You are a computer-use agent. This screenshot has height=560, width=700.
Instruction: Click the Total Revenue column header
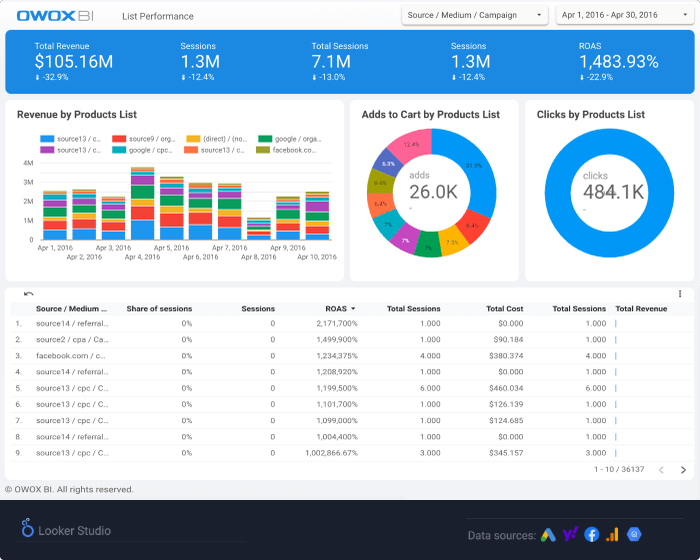click(641, 309)
